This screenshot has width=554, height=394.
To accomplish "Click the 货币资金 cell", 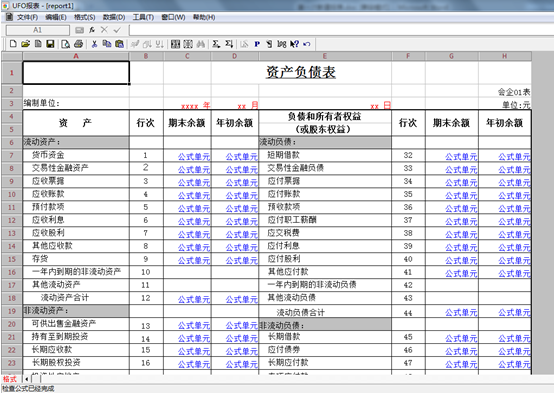I will [76, 155].
